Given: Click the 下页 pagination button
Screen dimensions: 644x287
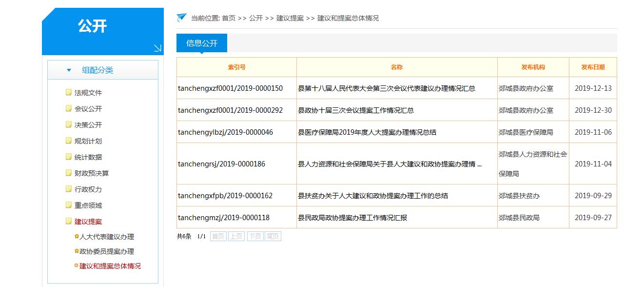Looking at the screenshot, I should tap(255, 236).
